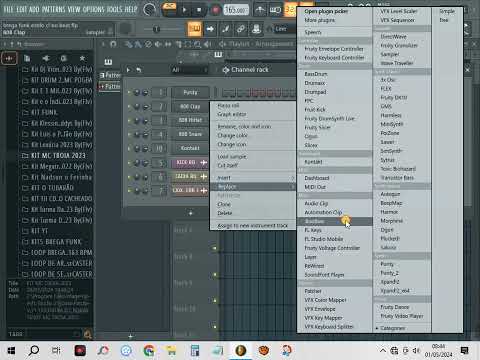Open the PATTERNS menu
Viewport: 480px width, 360px height.
point(54,9)
